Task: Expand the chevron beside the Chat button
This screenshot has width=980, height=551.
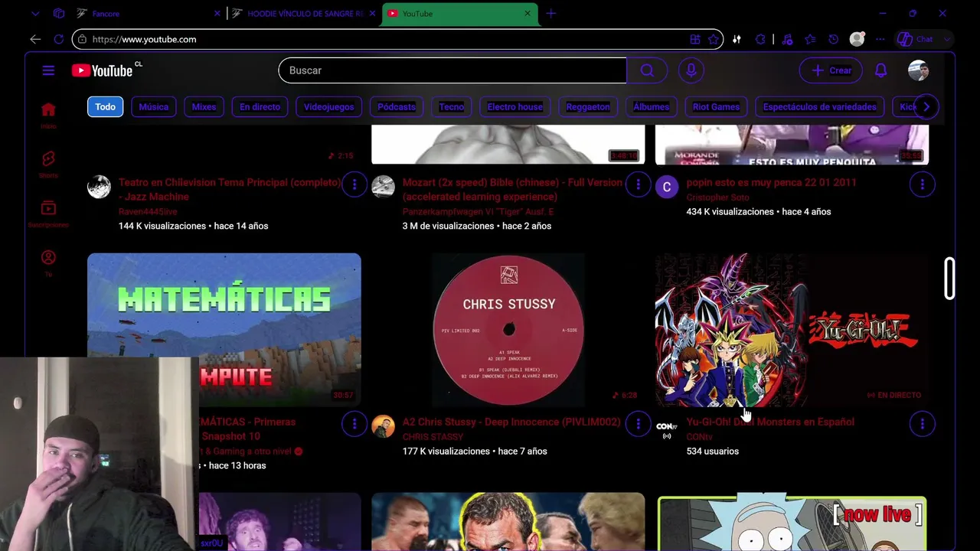Action: pyautogui.click(x=946, y=39)
